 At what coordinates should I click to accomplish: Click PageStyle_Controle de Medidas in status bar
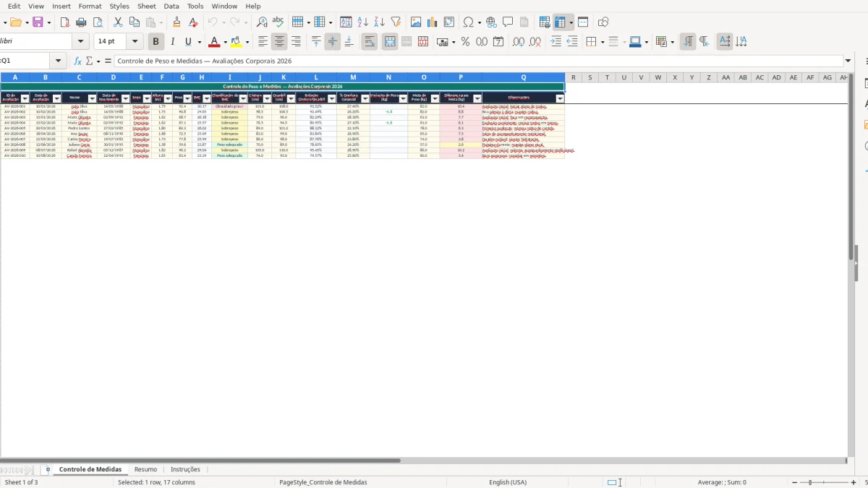[x=323, y=482]
